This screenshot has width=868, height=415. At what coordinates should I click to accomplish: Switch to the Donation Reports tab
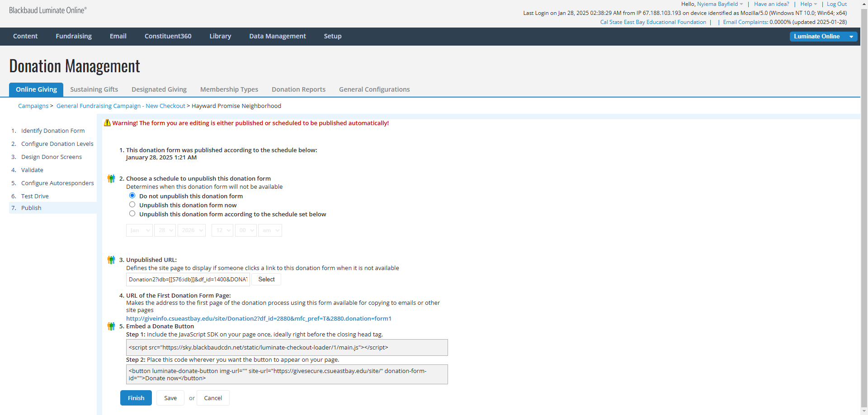tap(298, 89)
